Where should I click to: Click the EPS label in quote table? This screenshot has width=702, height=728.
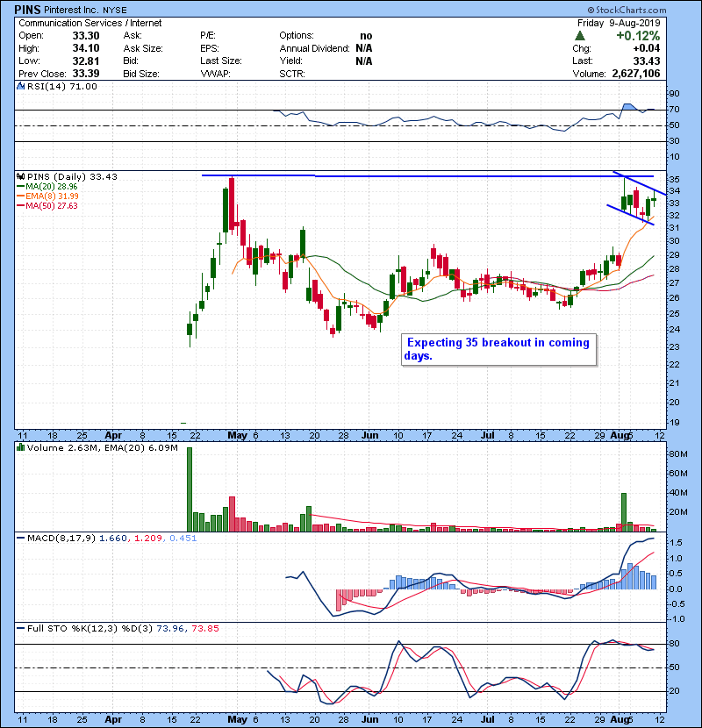210,48
